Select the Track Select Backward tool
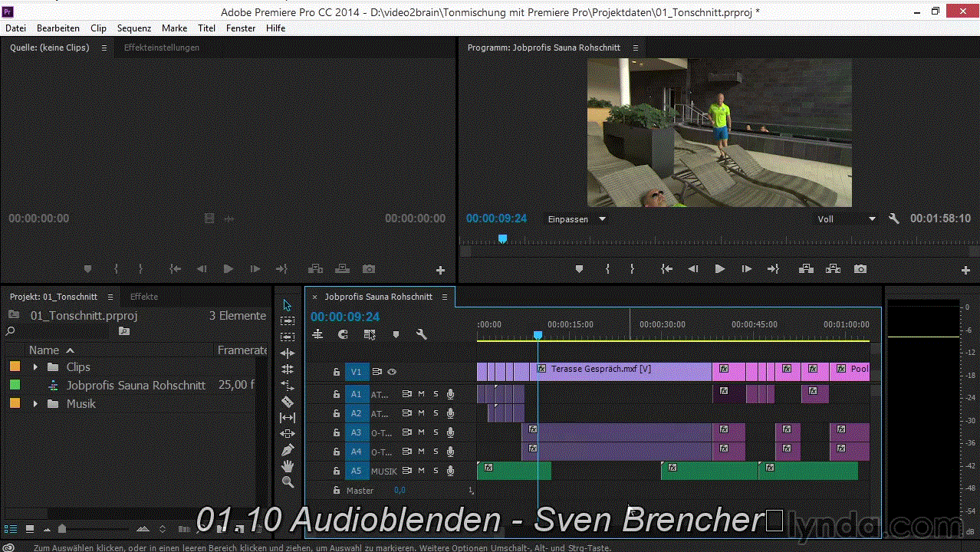The width and height of the screenshot is (980, 552). click(288, 337)
